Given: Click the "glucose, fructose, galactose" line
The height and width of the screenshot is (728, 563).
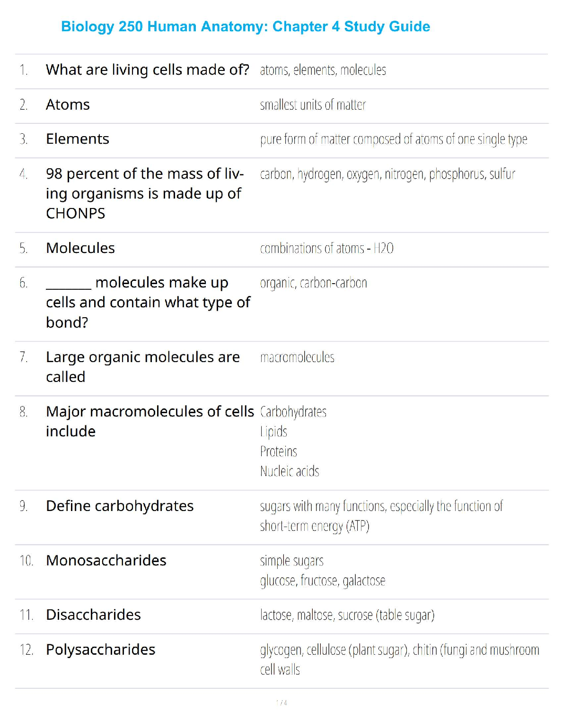Looking at the screenshot, I should coord(323,581).
